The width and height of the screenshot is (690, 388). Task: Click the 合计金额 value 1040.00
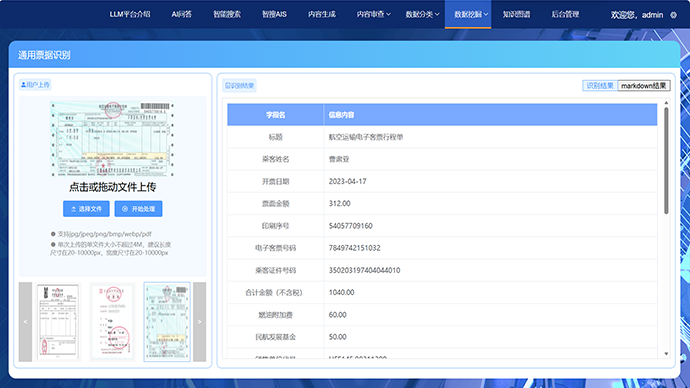click(341, 293)
